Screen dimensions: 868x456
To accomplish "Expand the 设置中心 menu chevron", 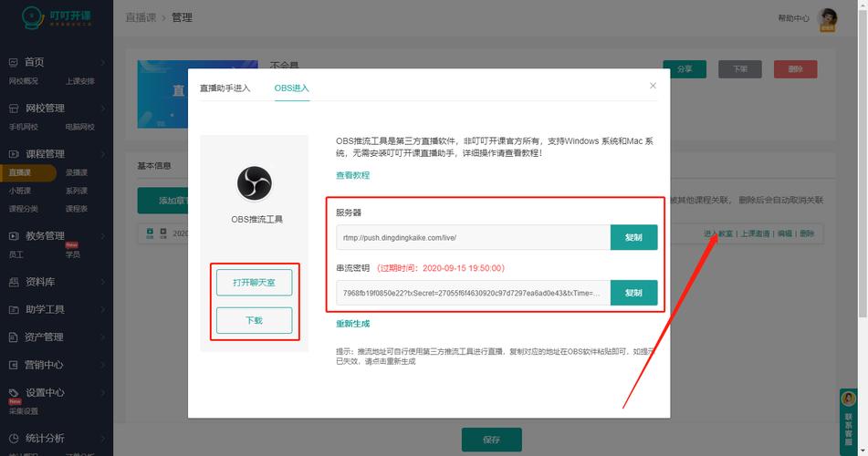I will [x=103, y=393].
